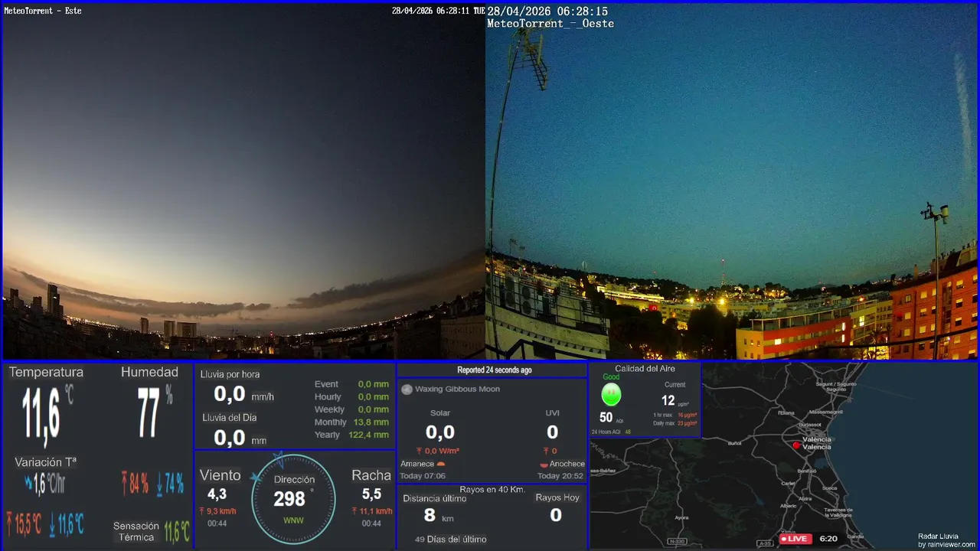Click the Racha heading
The height and width of the screenshot is (551, 980).
371,475
